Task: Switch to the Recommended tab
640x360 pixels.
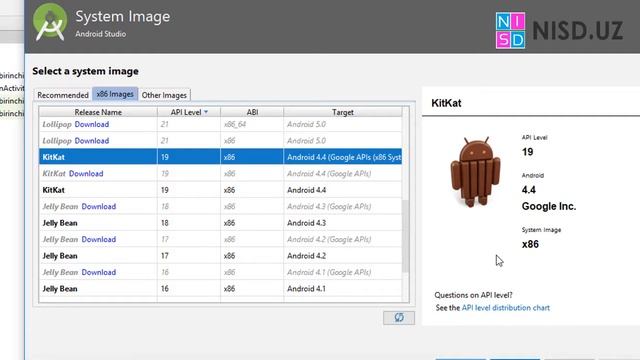Action: coord(63,95)
